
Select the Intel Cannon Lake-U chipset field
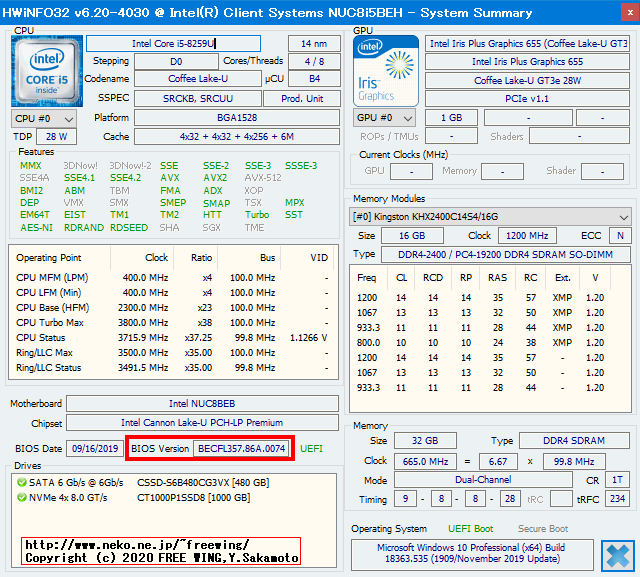pos(202,423)
